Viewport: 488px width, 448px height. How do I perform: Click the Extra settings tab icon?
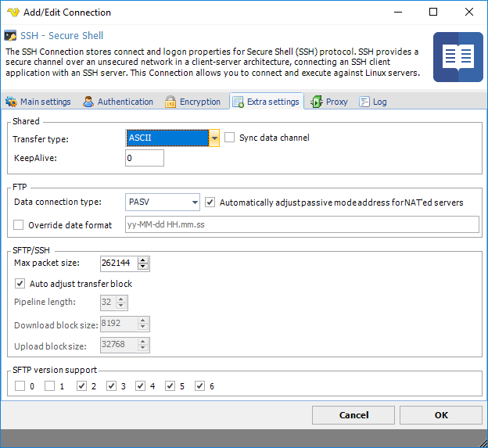(238, 102)
